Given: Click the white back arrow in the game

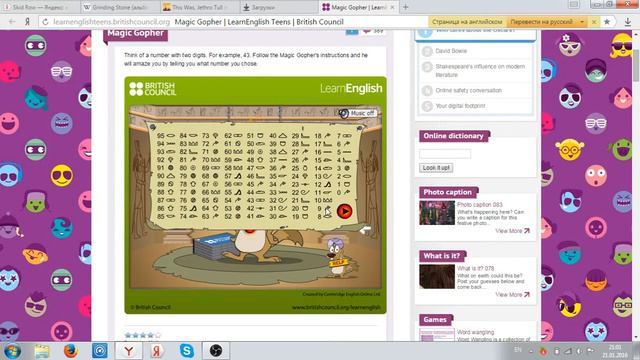Looking at the screenshot, I should pyautogui.click(x=365, y=230).
